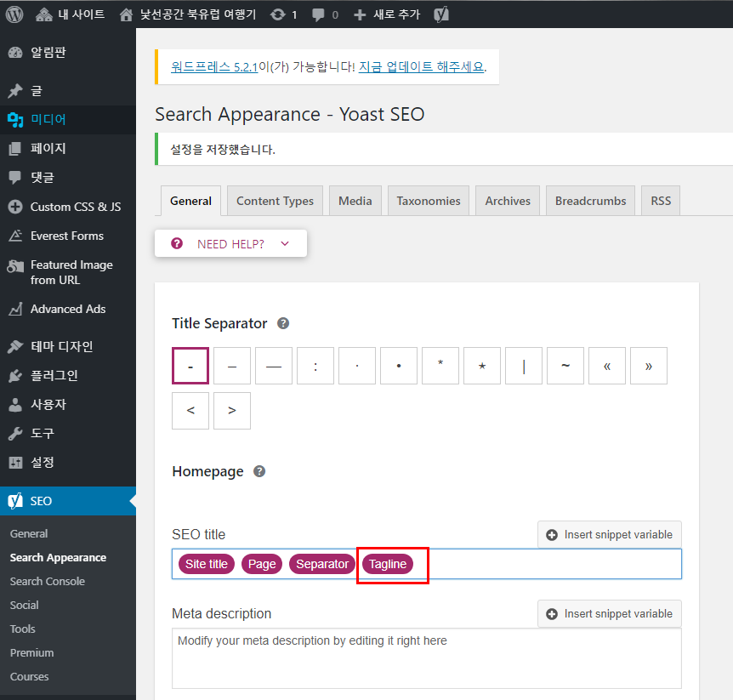The image size is (733, 700).
Task: Switch to RSS tab
Action: [661, 201]
